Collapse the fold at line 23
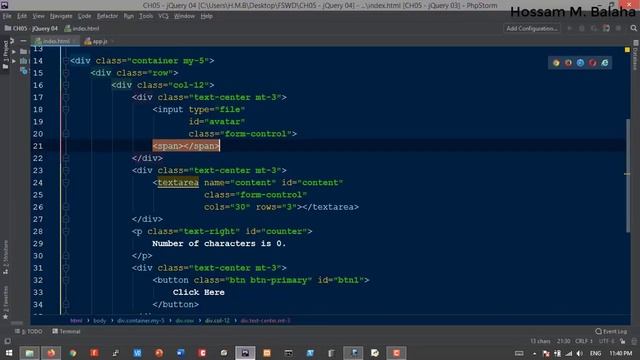640x360 pixels. click(x=66, y=171)
